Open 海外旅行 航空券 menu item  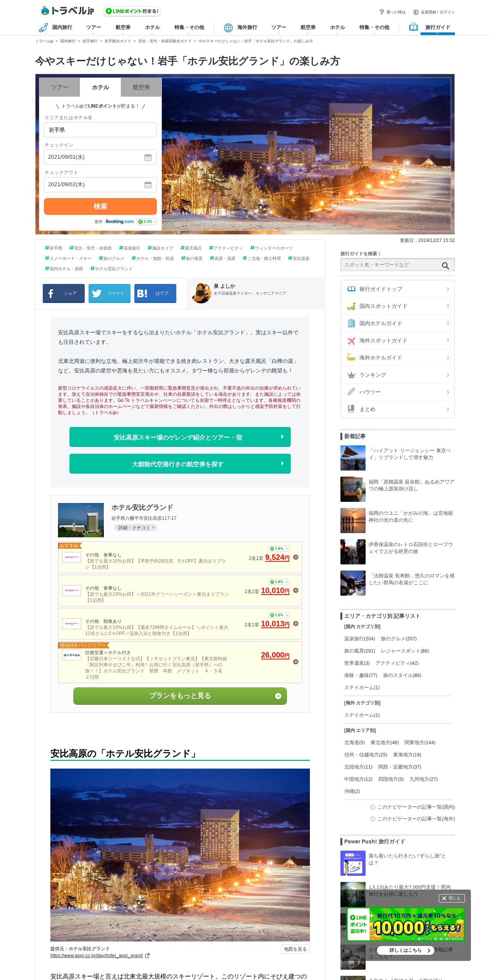308,28
